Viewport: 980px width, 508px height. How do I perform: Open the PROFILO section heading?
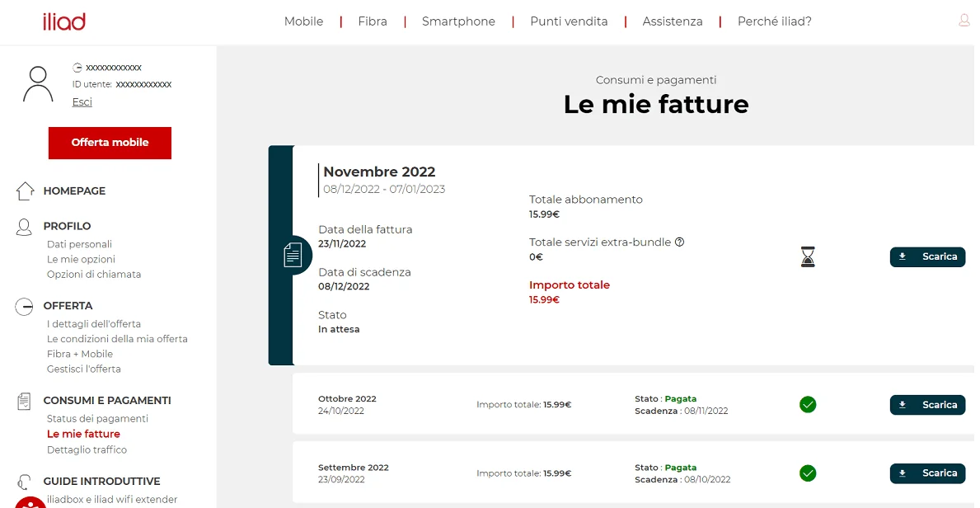tap(67, 227)
